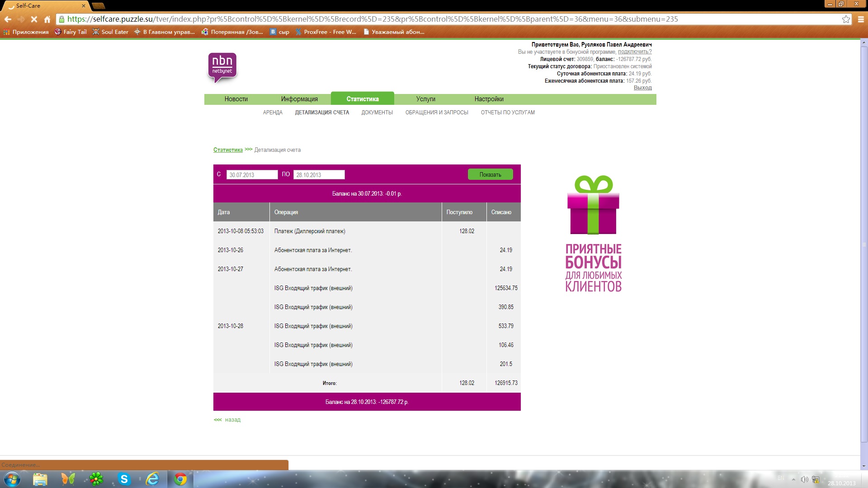This screenshot has width=868, height=488.
Task: Click the browser stop loading X icon
Action: click(34, 19)
